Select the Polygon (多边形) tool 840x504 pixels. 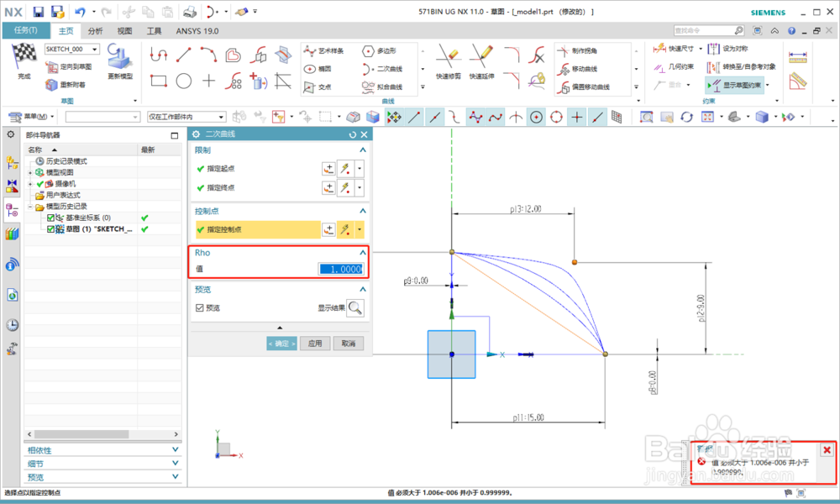click(x=380, y=51)
